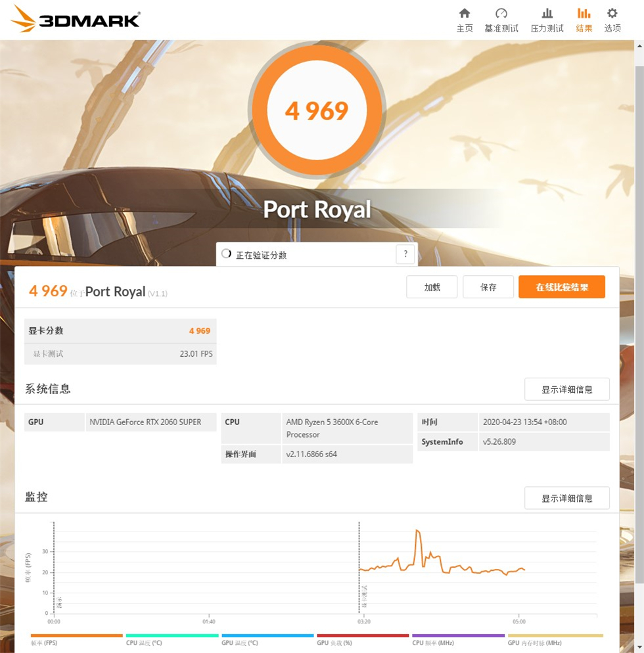Click the 时间 label cell
This screenshot has width=644, height=653.
[448, 422]
